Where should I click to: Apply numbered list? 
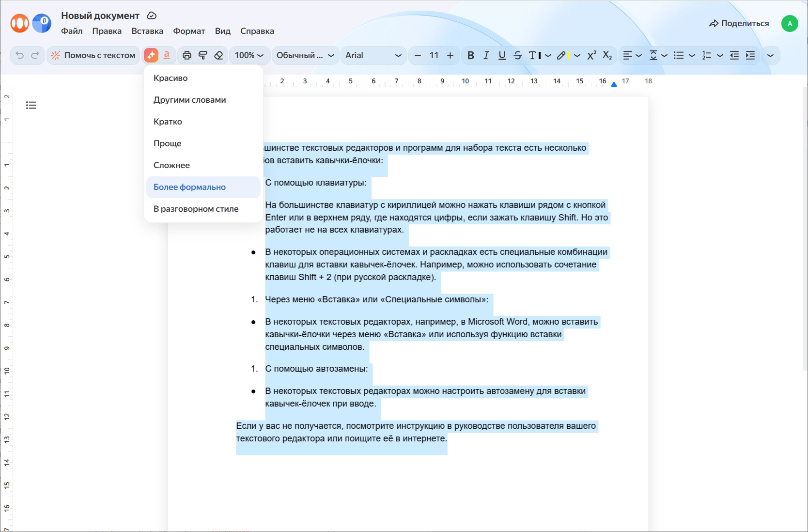click(707, 55)
